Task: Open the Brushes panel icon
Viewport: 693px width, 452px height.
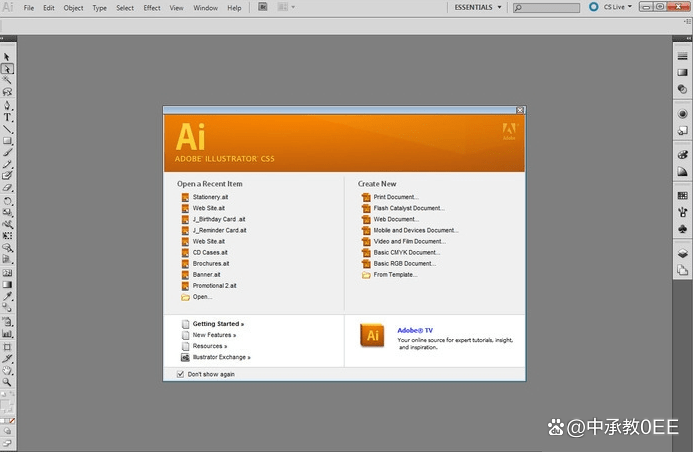Action: 682,212
